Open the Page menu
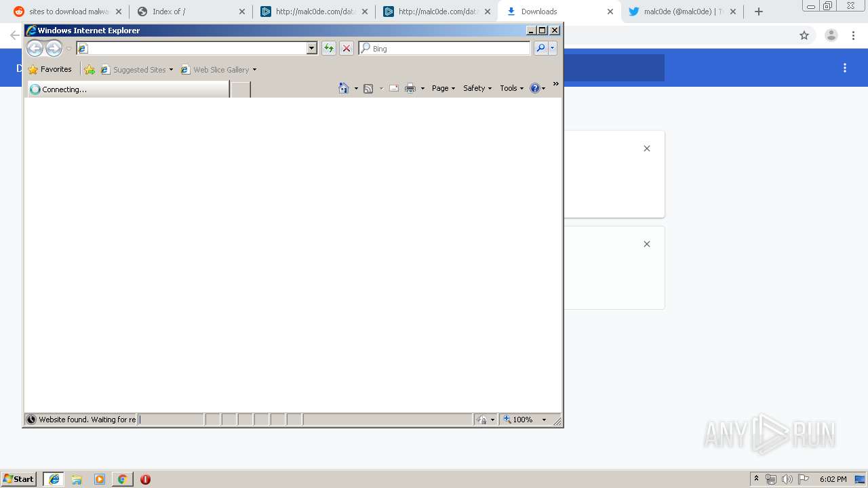 point(443,88)
